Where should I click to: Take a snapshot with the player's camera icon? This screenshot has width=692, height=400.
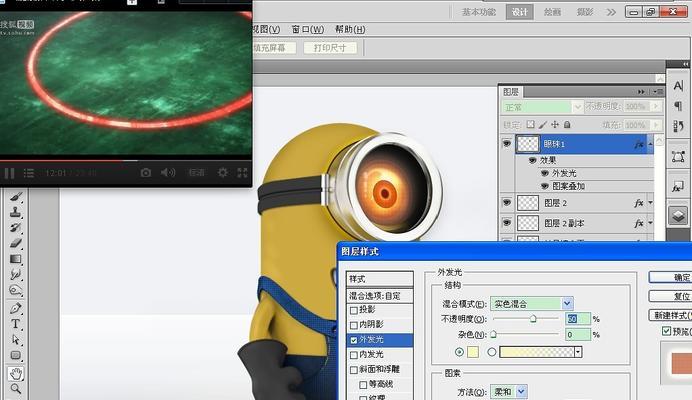[x=146, y=173]
